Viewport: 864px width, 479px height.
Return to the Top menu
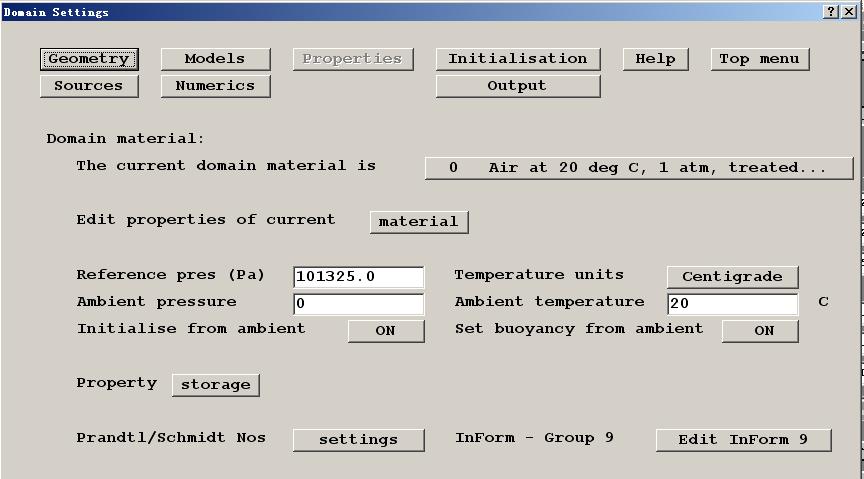click(759, 59)
